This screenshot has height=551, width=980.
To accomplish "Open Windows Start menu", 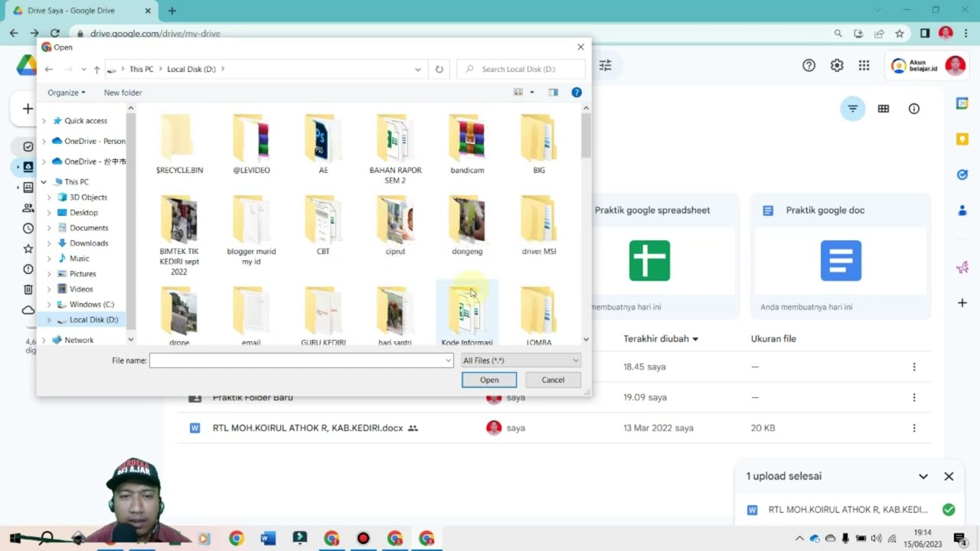I will [x=15, y=539].
